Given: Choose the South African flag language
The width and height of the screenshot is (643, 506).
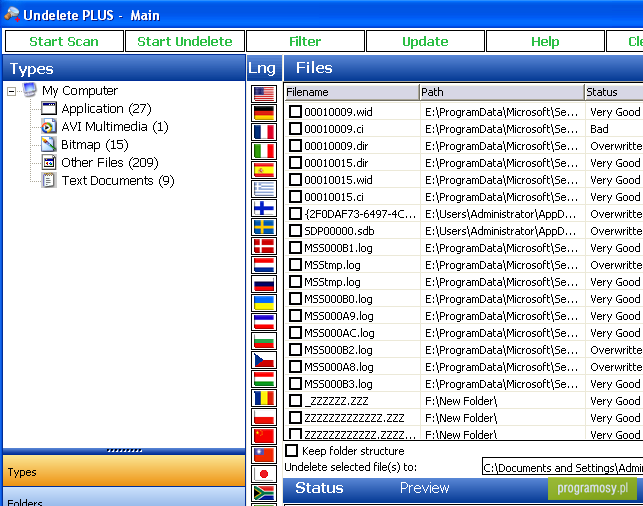Looking at the screenshot, I should pos(264,493).
